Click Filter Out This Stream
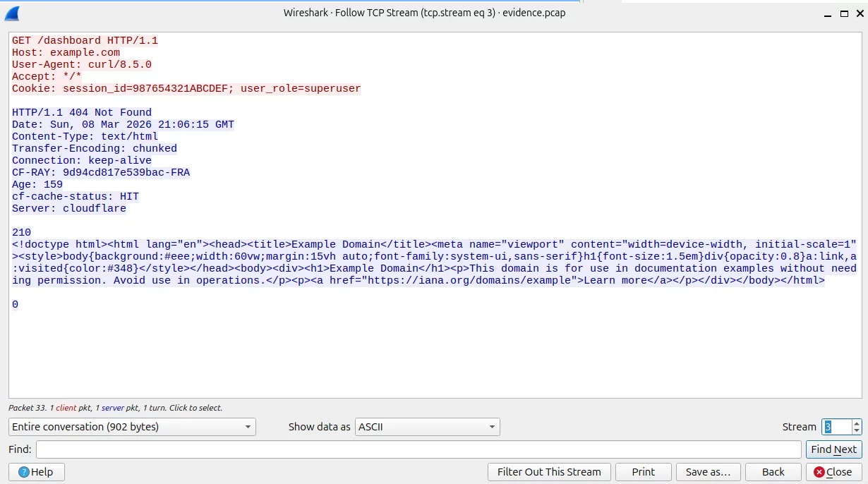The image size is (868, 484). point(549,472)
